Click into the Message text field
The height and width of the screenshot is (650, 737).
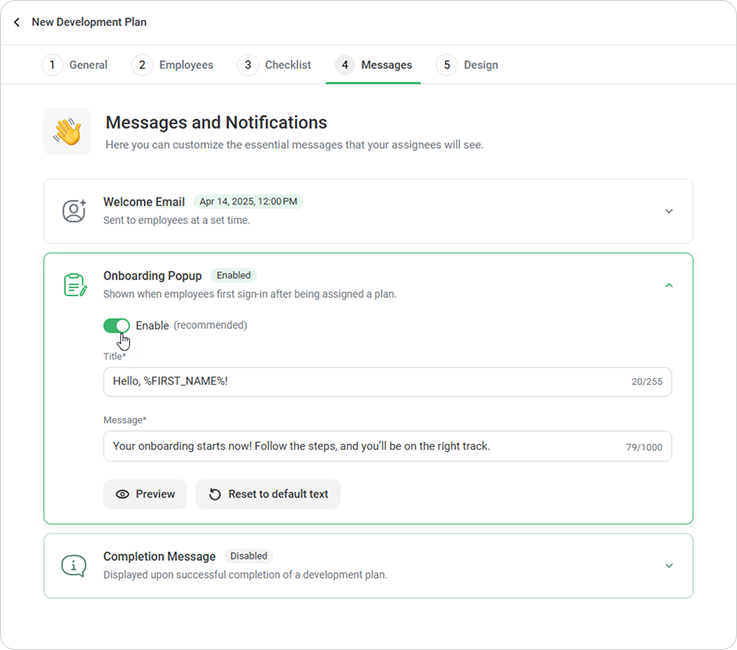pyautogui.click(x=387, y=446)
